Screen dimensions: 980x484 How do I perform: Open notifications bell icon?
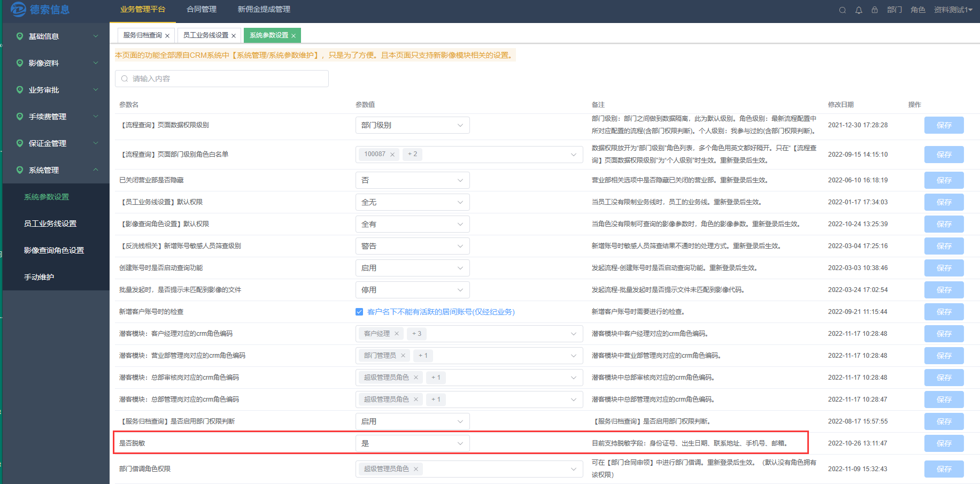coord(859,10)
